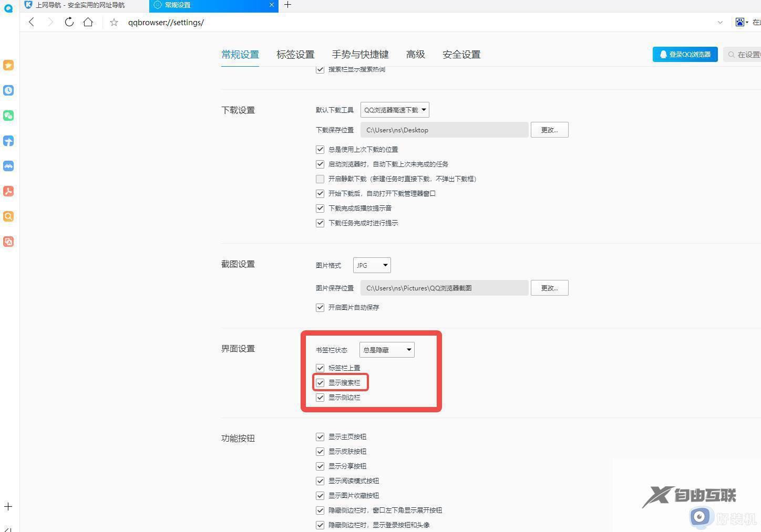
Task: Open the red PDF sidebar icon
Action: pyautogui.click(x=8, y=191)
